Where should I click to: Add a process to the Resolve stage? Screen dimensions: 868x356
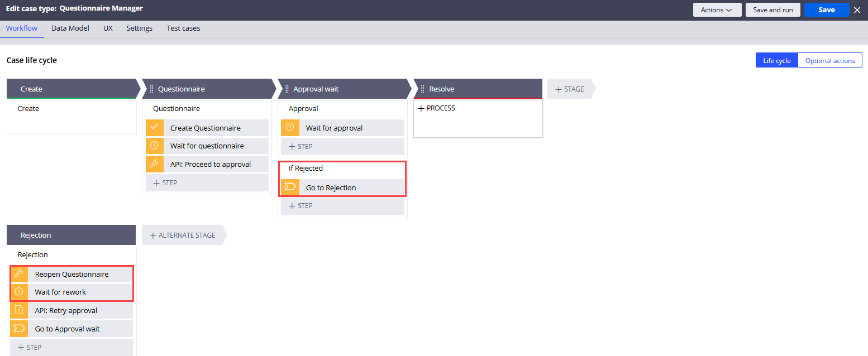pyautogui.click(x=437, y=108)
